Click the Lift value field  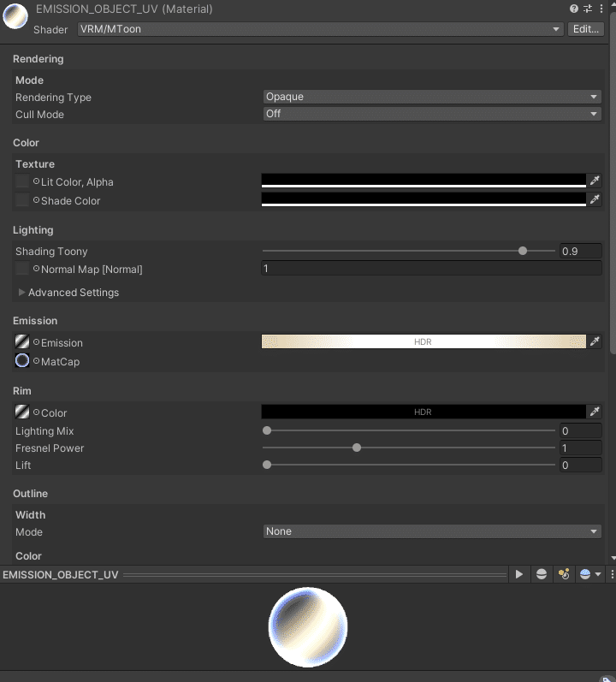(580, 465)
